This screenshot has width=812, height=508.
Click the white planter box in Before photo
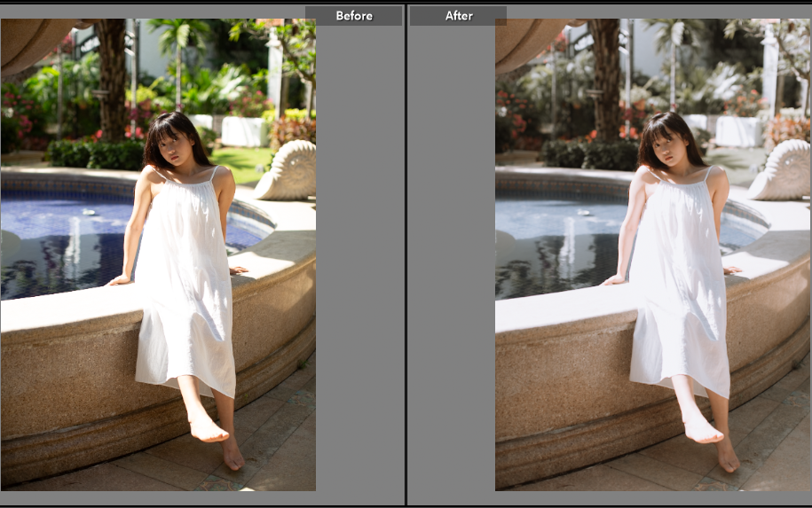[243, 131]
